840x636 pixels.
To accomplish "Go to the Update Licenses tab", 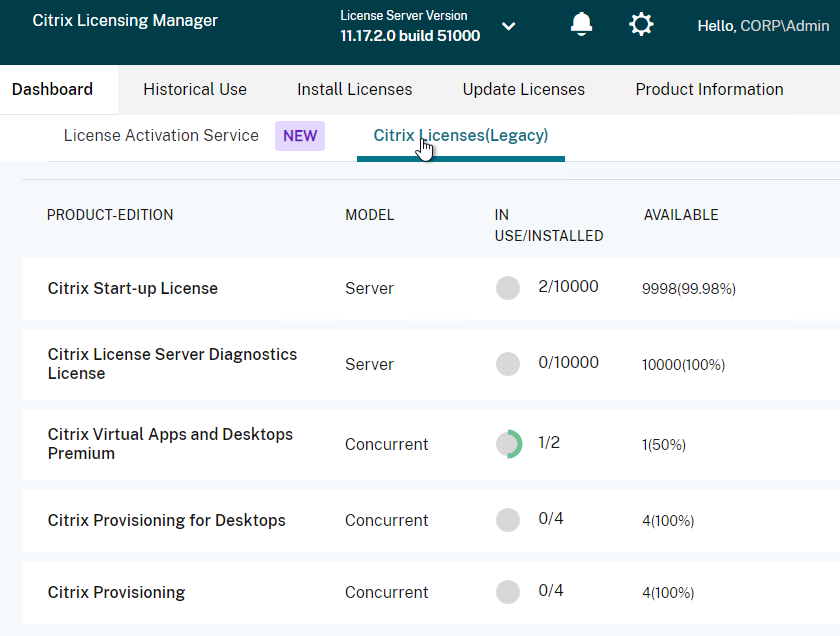I will (523, 89).
